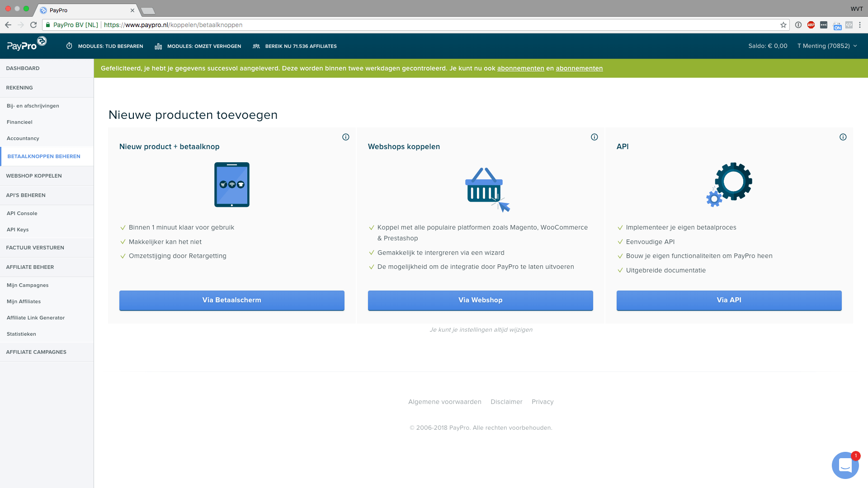Click the shopping basket illustration
868x488 pixels.
(x=487, y=190)
